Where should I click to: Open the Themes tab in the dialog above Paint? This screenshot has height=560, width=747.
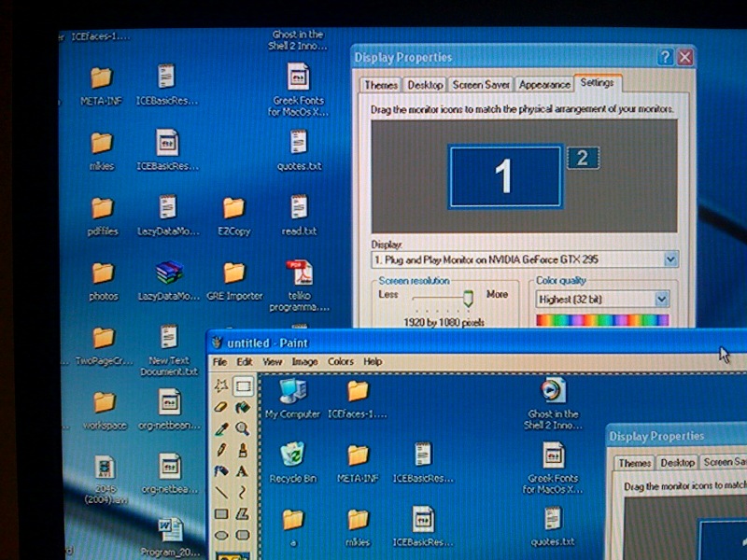(x=381, y=85)
